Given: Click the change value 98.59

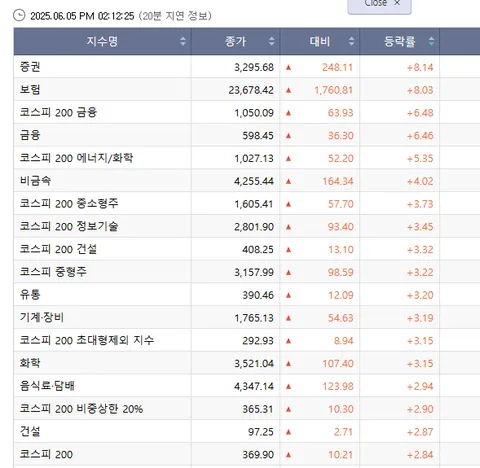Looking at the screenshot, I should click(340, 272).
